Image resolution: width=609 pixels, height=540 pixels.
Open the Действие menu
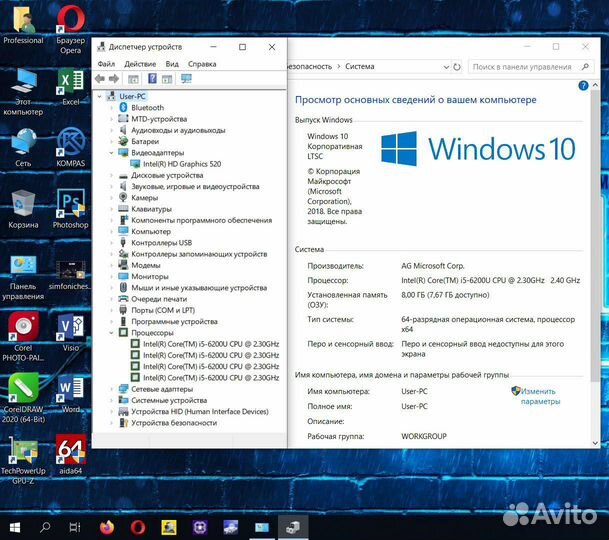click(140, 64)
